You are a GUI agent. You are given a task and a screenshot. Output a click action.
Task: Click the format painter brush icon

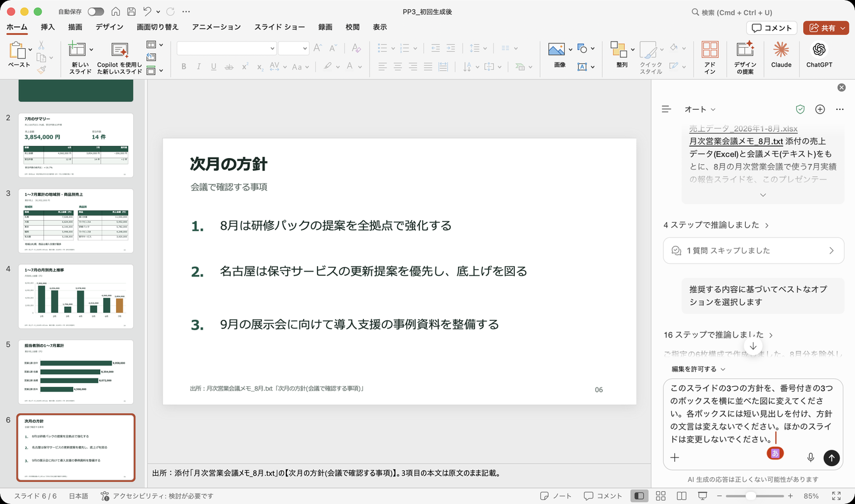point(42,70)
